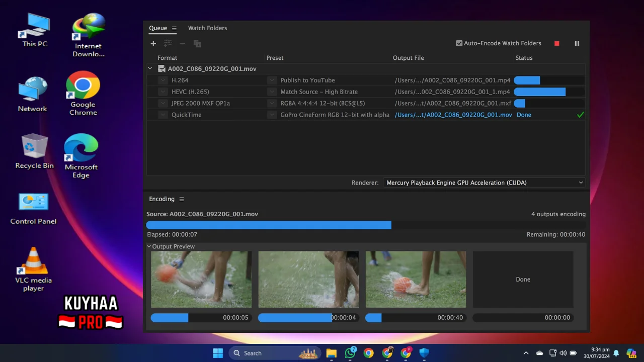Viewport: 644px width, 362px height.
Task: Open This PC desktop icon
Action: click(35, 30)
